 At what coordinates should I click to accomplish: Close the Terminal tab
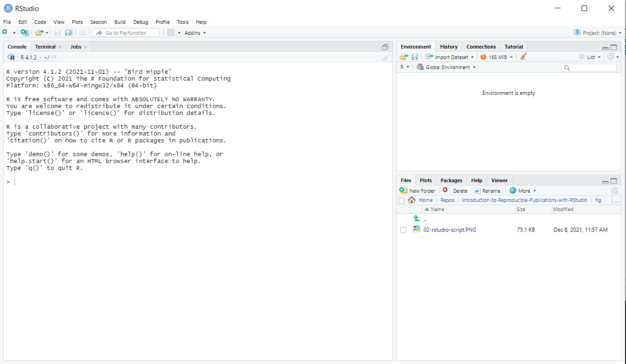[60, 47]
